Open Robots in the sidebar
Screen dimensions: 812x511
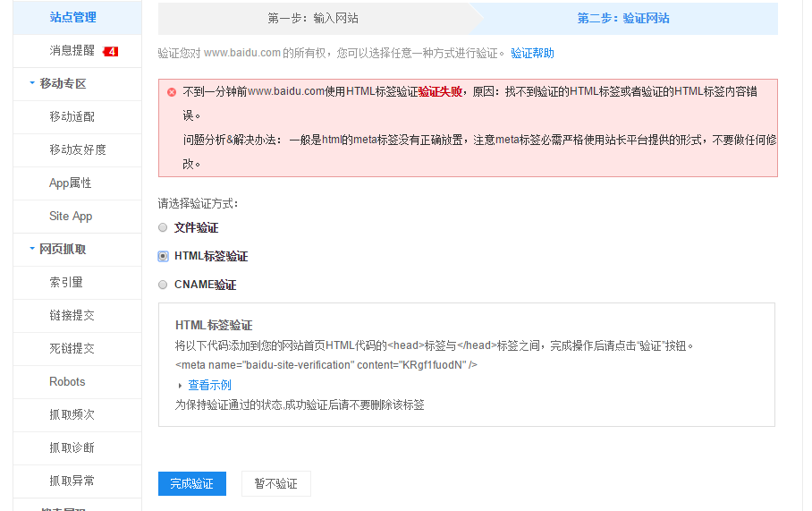click(67, 382)
